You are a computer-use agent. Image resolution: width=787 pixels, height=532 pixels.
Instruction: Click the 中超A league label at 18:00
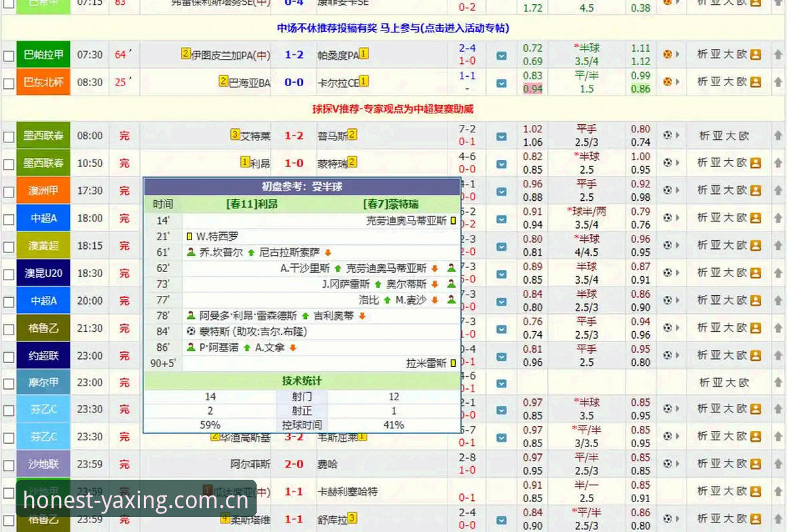coord(43,218)
